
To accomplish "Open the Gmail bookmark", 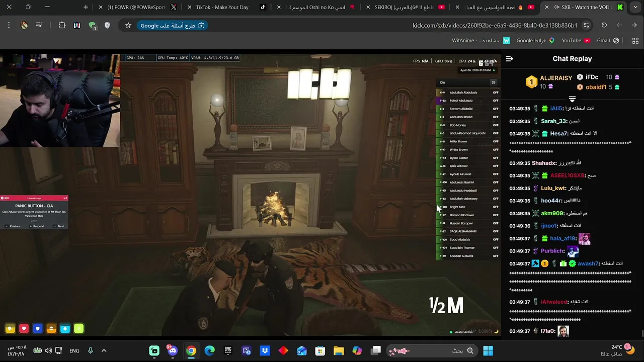I will pyautogui.click(x=608, y=41).
